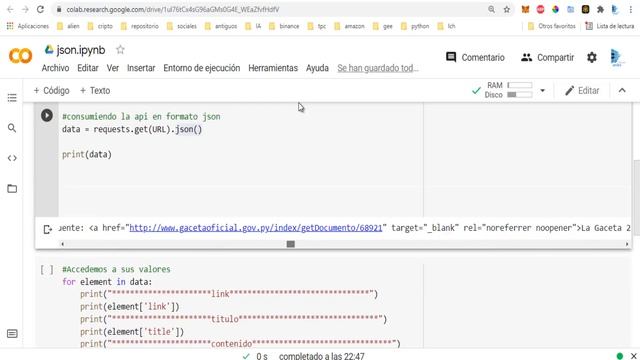Viewport: 640px width, 360px height.
Task: Open the MetaMask fox extension
Action: click(525, 9)
